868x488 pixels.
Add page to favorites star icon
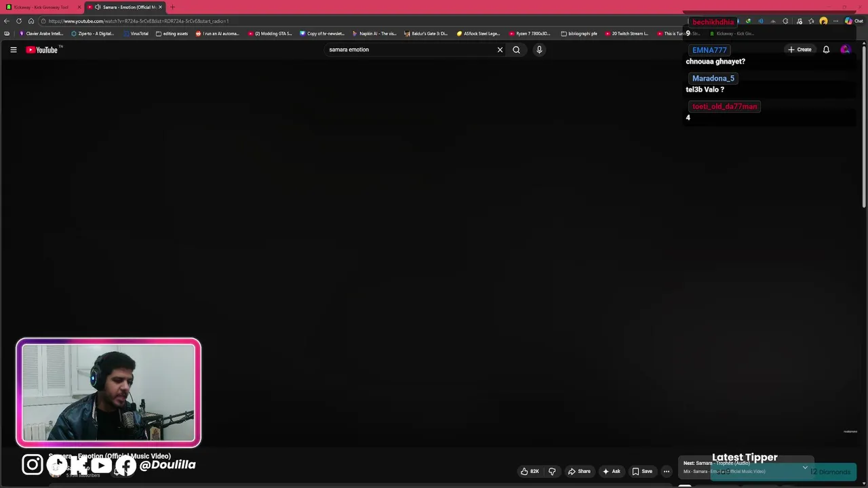pyautogui.click(x=811, y=21)
